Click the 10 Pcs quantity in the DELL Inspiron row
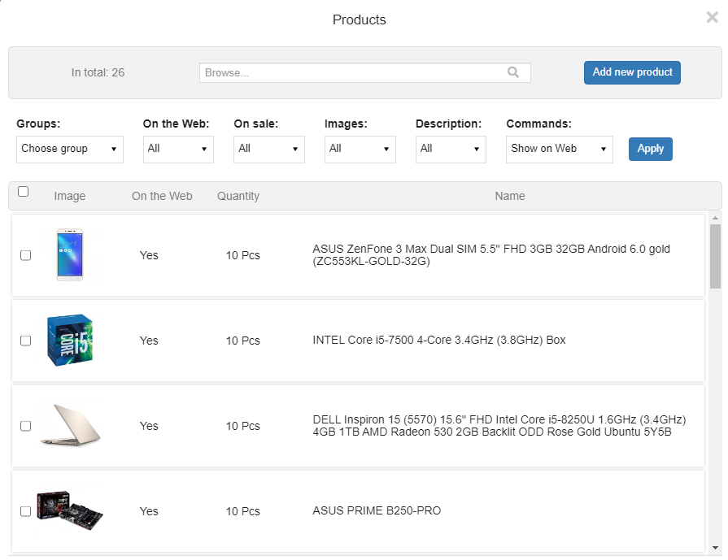The height and width of the screenshot is (560, 728). pyautogui.click(x=243, y=426)
